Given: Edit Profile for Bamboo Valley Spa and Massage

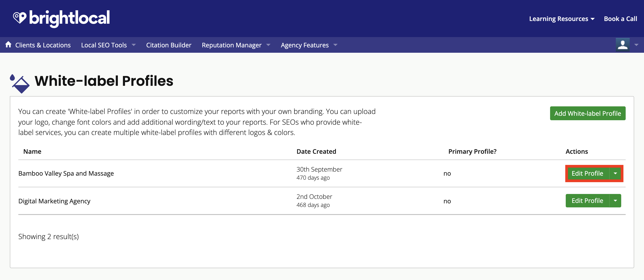Looking at the screenshot, I should 587,173.
